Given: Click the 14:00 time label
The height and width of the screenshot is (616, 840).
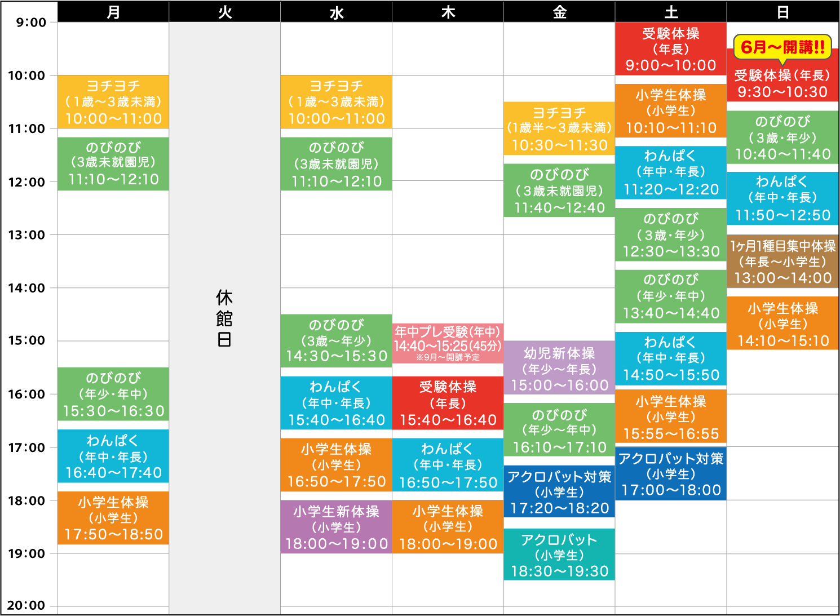Looking at the screenshot, I should [27, 288].
